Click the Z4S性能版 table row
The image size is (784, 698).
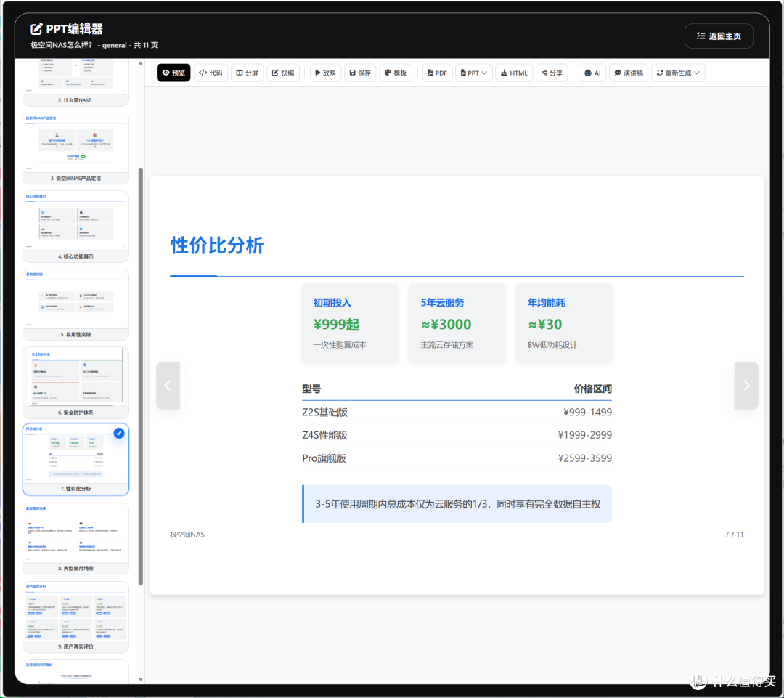(457, 435)
